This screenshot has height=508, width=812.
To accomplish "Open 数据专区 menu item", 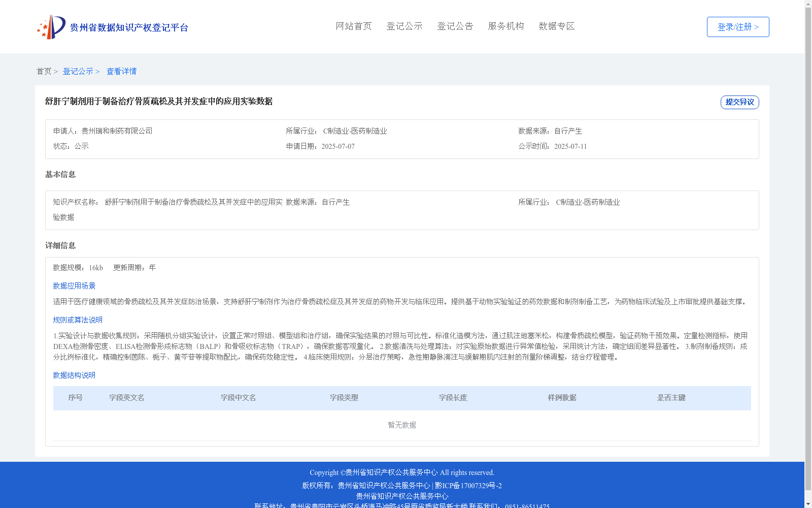I will point(557,26).
